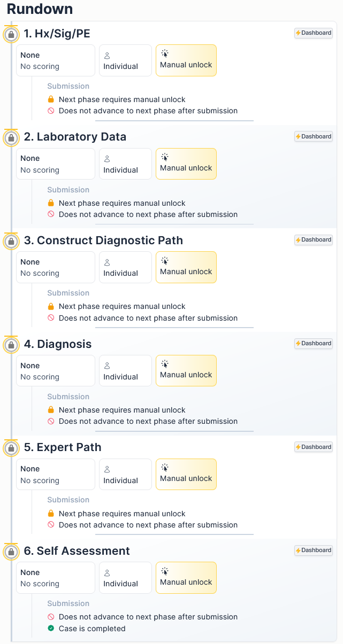Click the lock icon beside Diagnosis

tap(11, 345)
